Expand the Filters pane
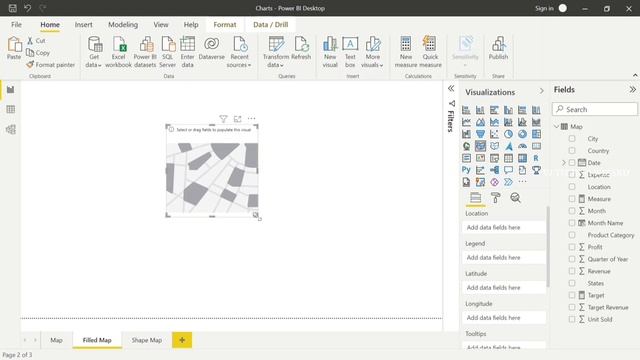 tap(451, 88)
